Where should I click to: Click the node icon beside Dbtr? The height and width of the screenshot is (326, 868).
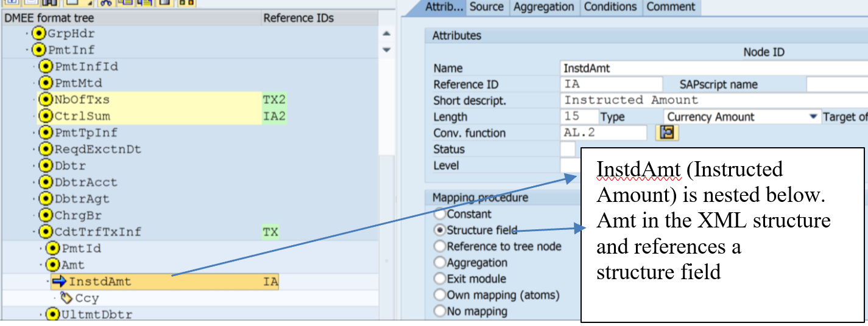point(45,165)
